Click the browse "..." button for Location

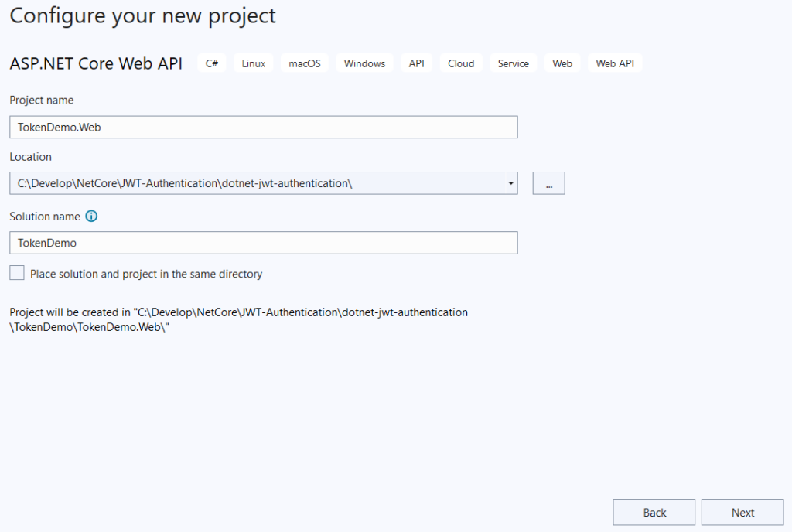click(548, 183)
